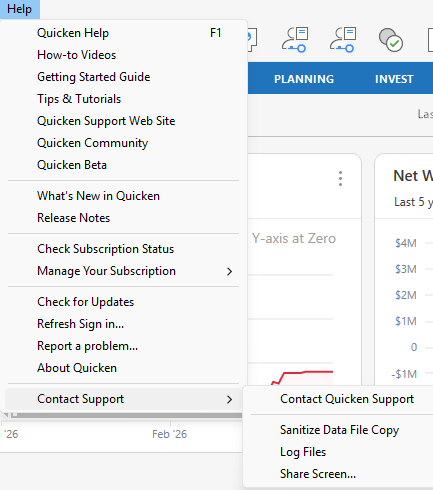This screenshot has height=490, width=433.
Task: Open What's New in Quicken
Action: tap(123, 196)
